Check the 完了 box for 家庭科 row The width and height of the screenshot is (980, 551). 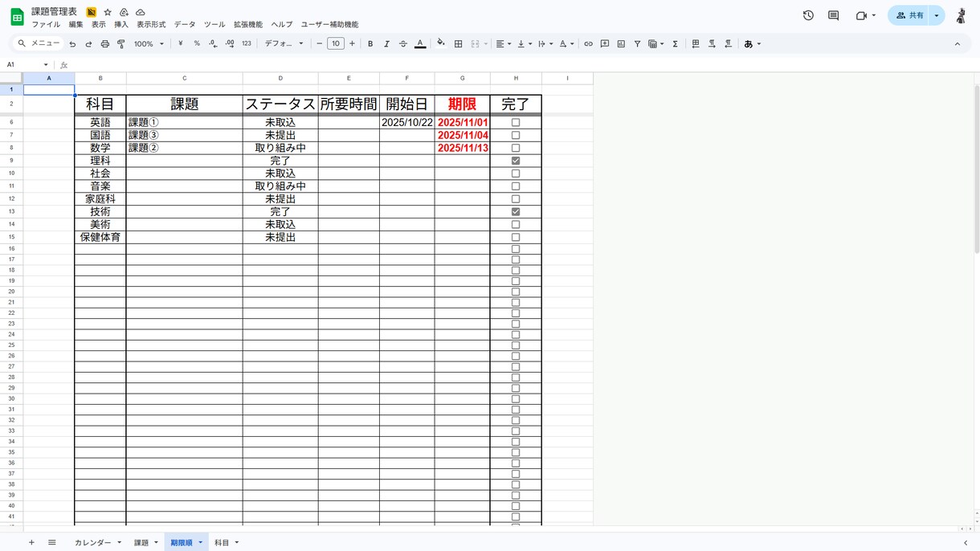pyautogui.click(x=516, y=199)
